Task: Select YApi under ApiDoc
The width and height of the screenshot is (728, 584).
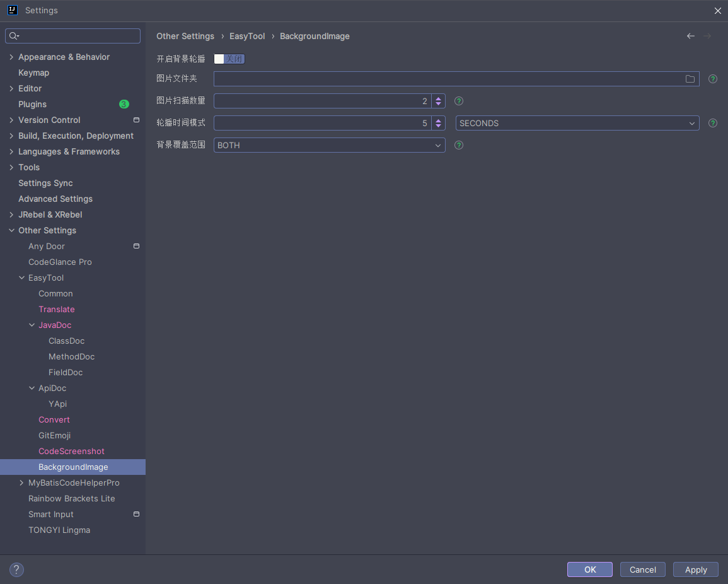Action: click(57, 404)
